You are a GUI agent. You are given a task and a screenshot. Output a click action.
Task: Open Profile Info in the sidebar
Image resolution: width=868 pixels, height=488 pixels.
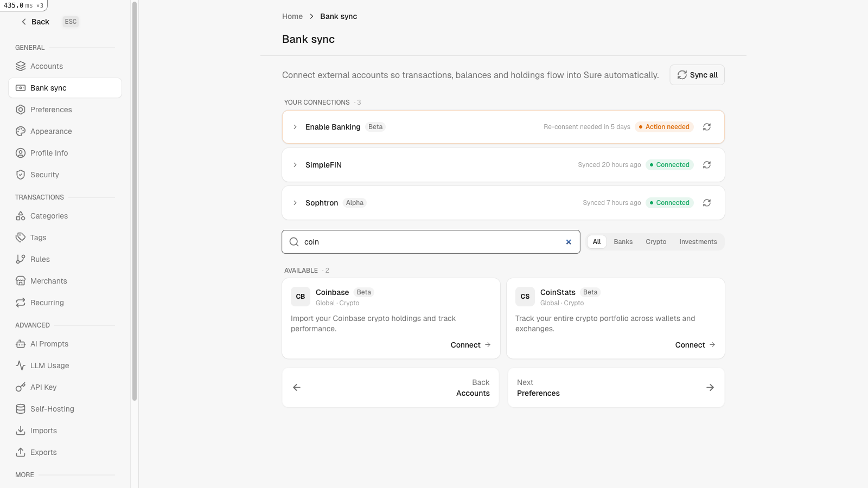coord(65,153)
